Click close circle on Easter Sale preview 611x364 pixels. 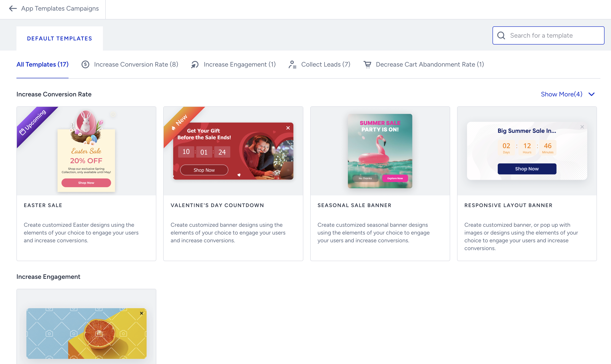tap(113, 114)
